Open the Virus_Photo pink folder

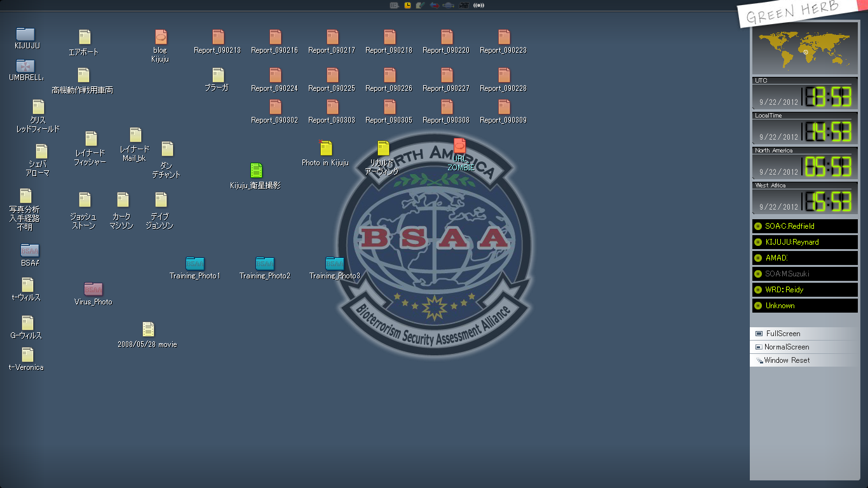tap(93, 289)
